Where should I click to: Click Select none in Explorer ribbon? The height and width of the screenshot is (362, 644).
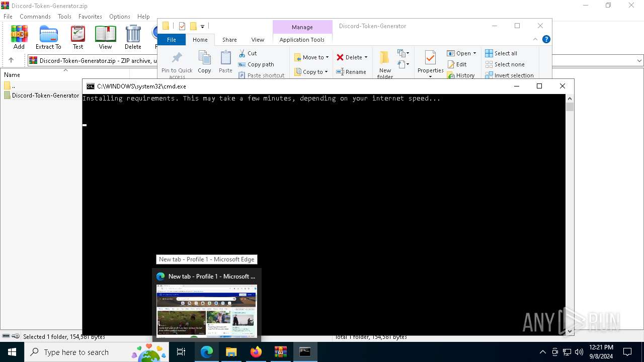[505, 64]
